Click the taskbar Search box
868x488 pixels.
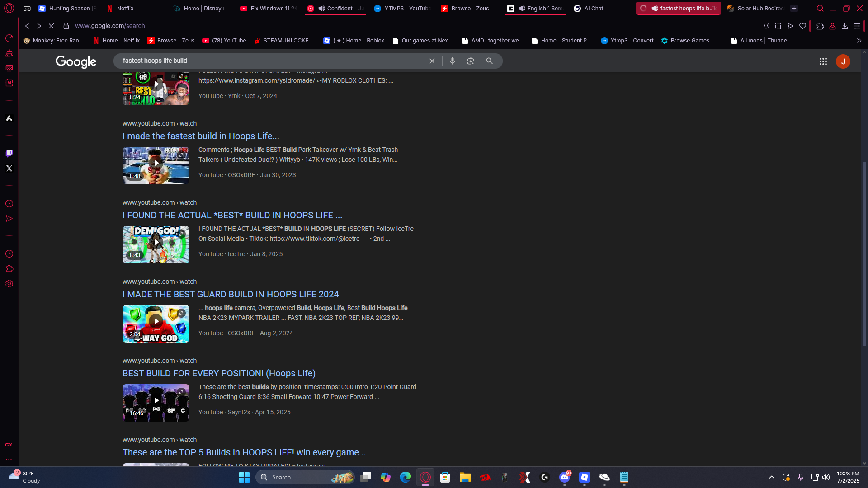(305, 477)
